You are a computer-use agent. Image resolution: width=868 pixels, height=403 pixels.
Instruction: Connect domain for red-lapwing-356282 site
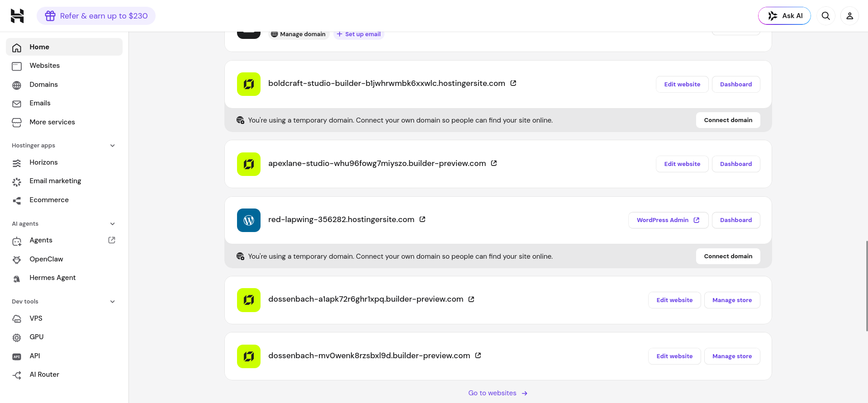(x=728, y=256)
